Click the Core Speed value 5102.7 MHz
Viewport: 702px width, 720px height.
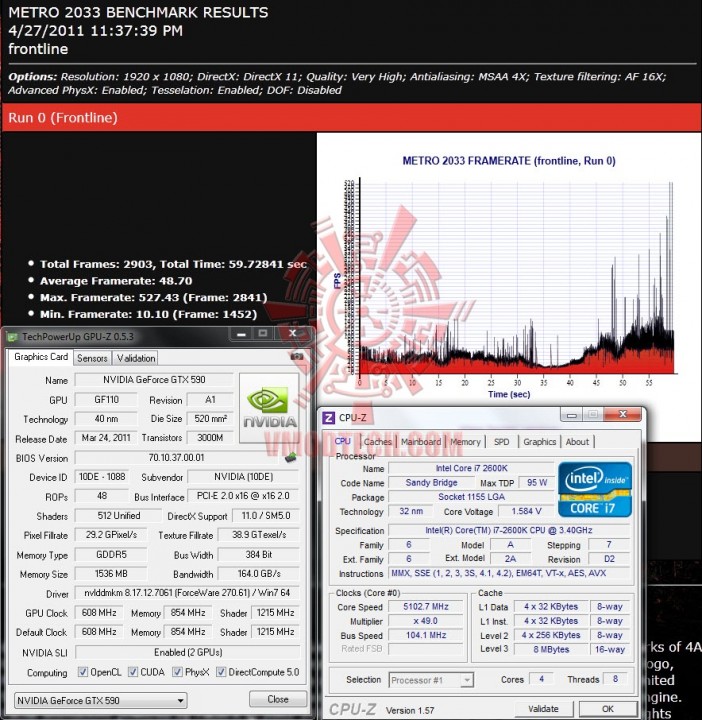tap(426, 607)
